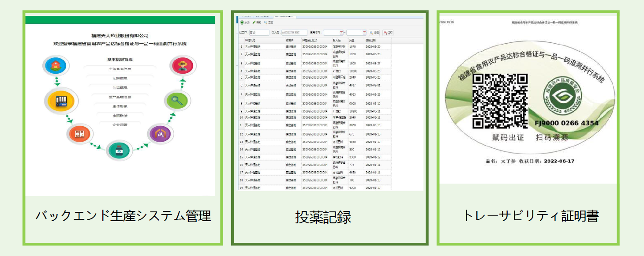Select the orange QR code circle icon

[79, 134]
